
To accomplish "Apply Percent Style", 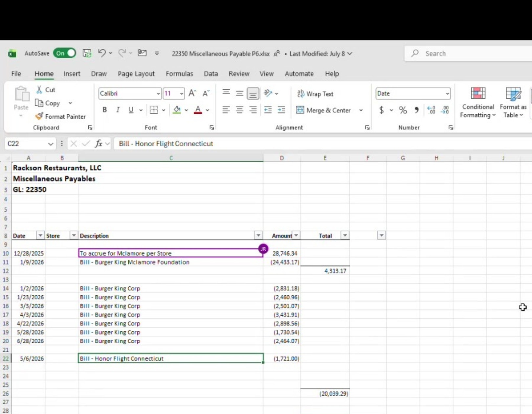I will (x=403, y=110).
